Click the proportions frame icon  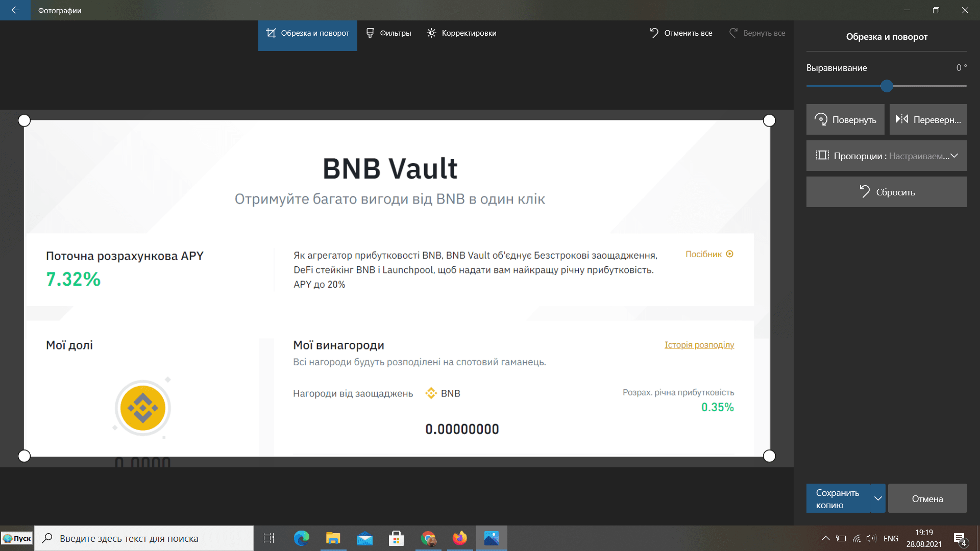(822, 156)
